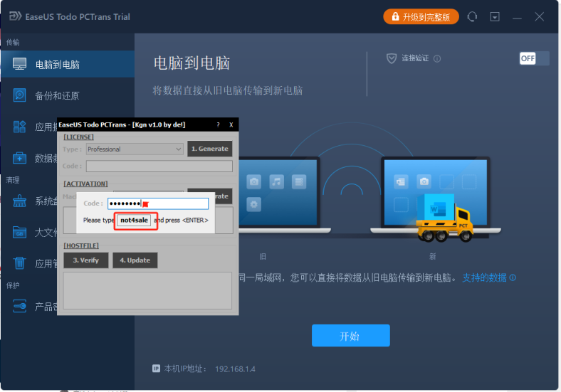Click the 将数据直接从旧电脑传输到新电脑 subtitle

pyautogui.click(x=228, y=90)
